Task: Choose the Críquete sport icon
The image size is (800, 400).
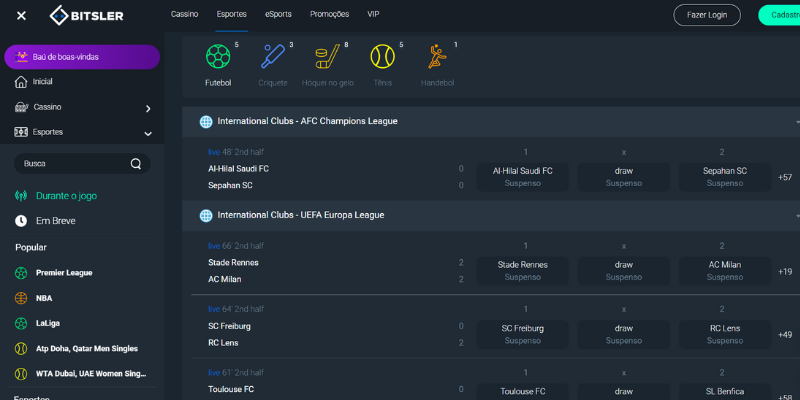Action: (x=272, y=57)
